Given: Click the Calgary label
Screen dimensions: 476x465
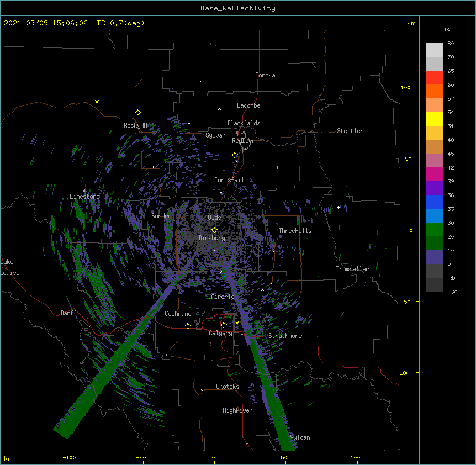Looking at the screenshot, I should point(220,333).
